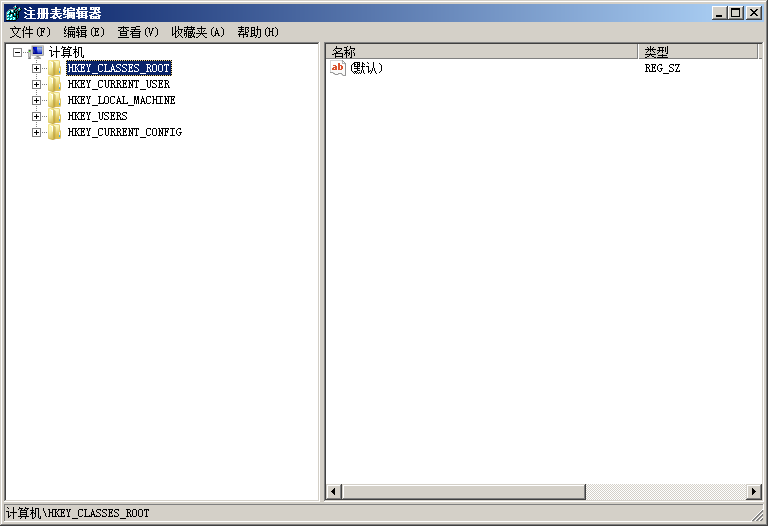This screenshot has height=526, width=768.
Task: Click the HKEY_CURRENT_USER folder icon
Action: click(54, 84)
